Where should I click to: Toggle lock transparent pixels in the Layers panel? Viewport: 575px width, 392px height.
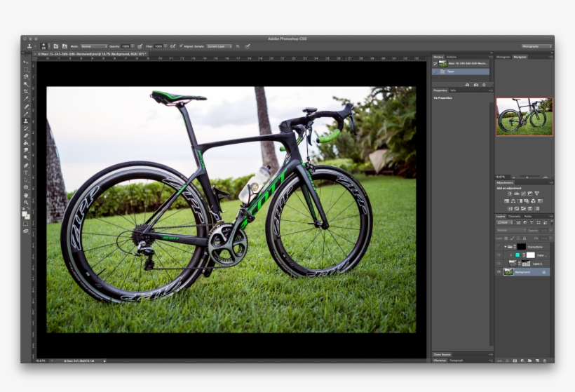pos(506,238)
